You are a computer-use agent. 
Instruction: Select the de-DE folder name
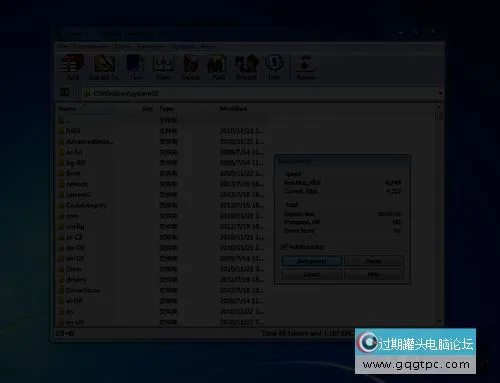pos(75,258)
